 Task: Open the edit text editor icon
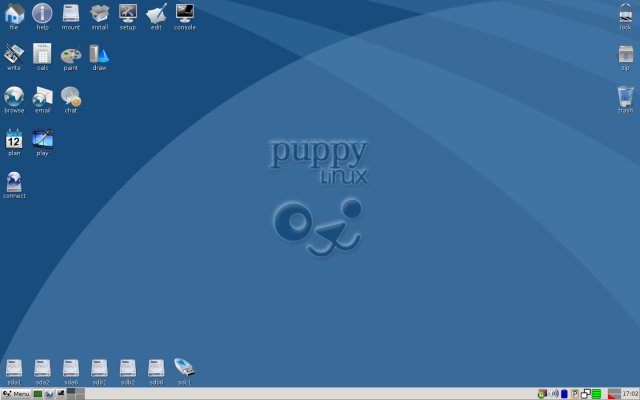pyautogui.click(x=156, y=16)
